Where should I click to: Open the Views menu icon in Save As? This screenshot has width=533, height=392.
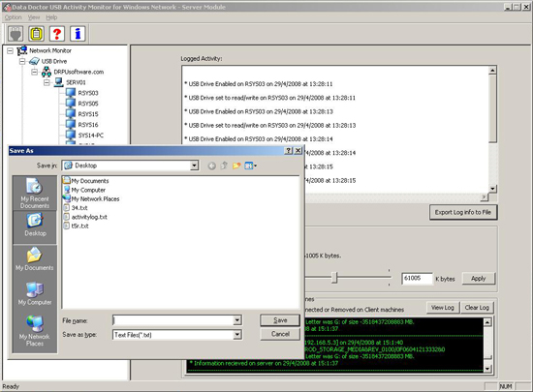pos(251,166)
